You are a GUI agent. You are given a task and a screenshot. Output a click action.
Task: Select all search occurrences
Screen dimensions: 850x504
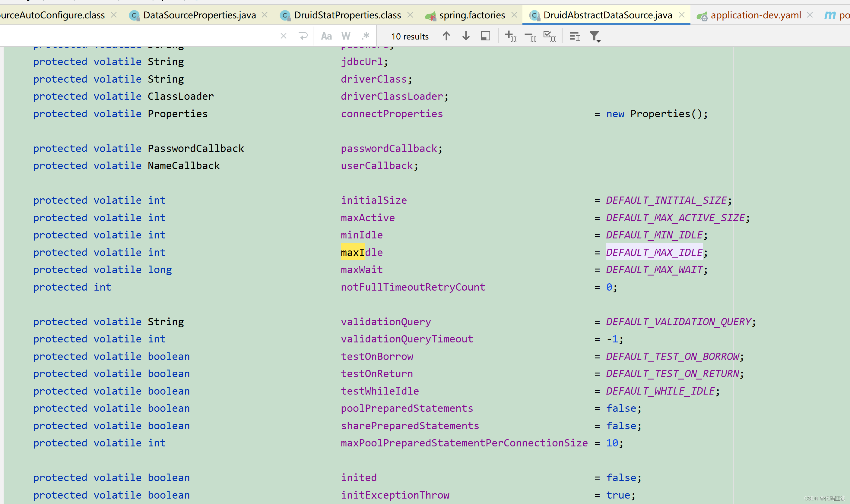[549, 36]
